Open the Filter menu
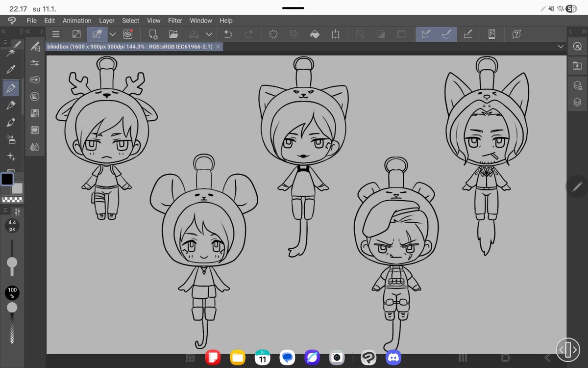This screenshot has width=588, height=368. (175, 21)
